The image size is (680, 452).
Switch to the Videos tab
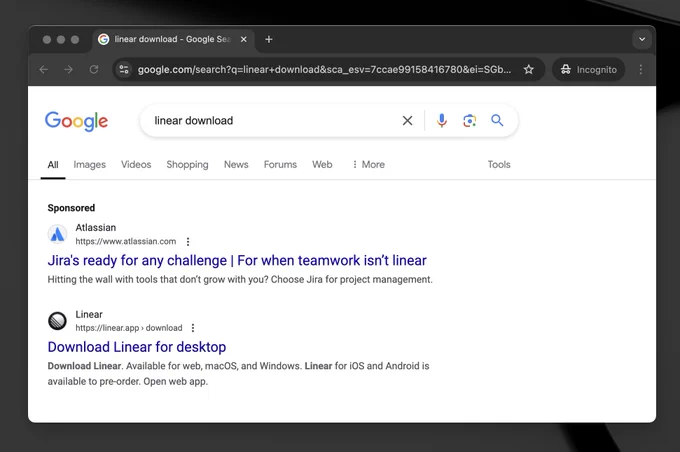(x=136, y=165)
